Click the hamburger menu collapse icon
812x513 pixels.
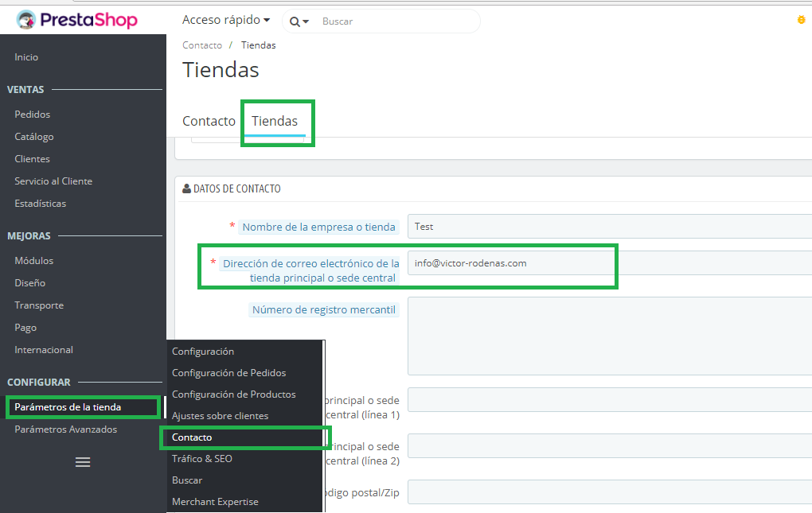83,461
